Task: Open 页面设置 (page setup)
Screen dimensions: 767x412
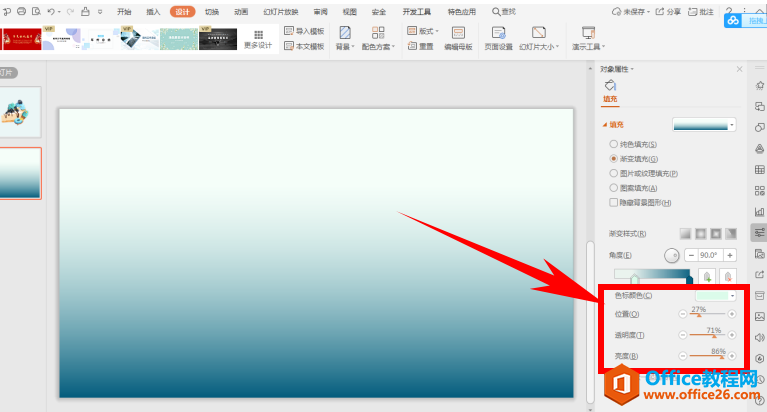Action: coord(498,38)
